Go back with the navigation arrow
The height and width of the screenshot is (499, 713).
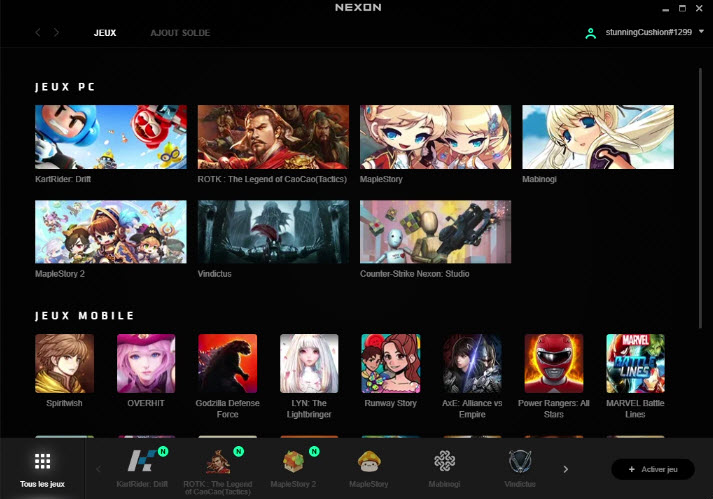(x=38, y=33)
